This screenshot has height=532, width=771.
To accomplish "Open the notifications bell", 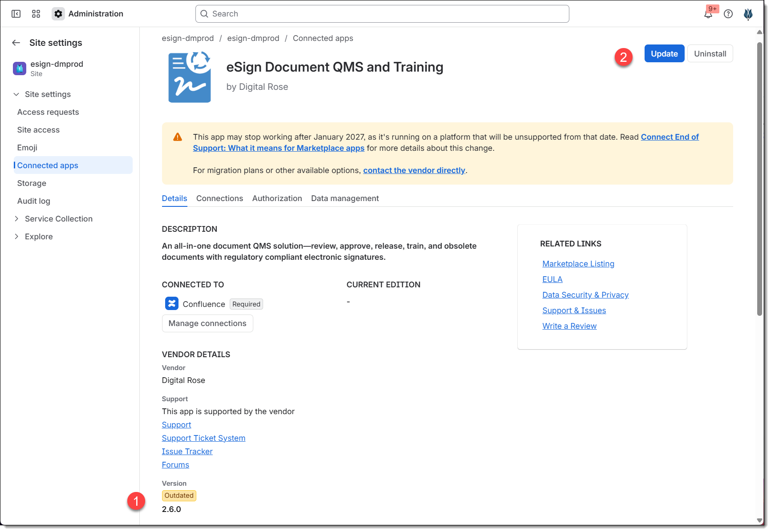I will coord(708,14).
